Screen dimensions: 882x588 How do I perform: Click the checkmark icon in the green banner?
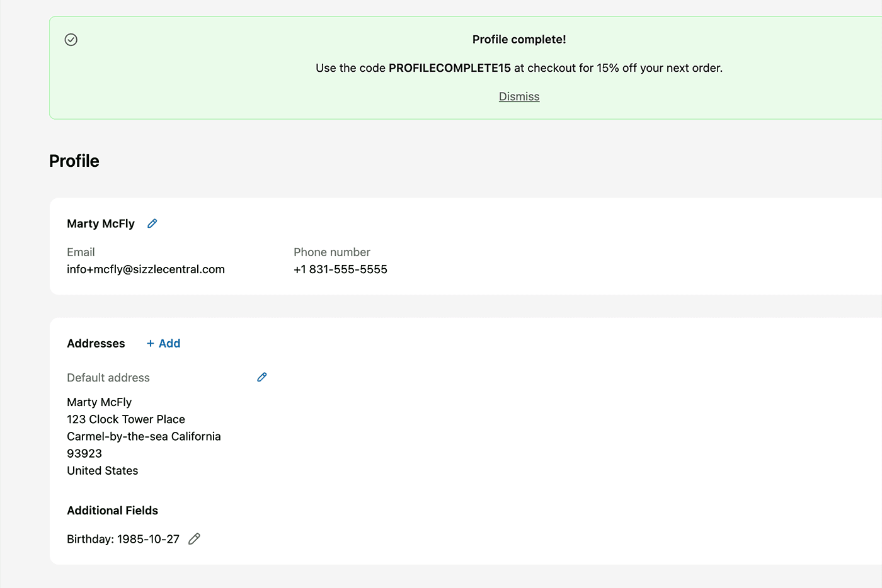71,40
